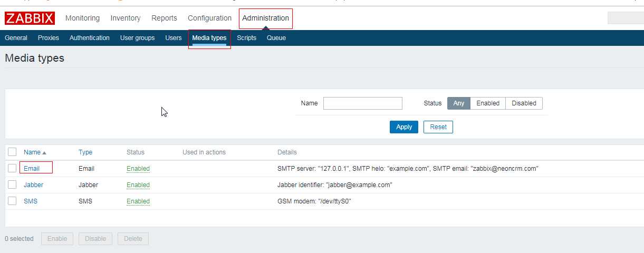Click the Type cell reading Jabber
Image resolution: width=644 pixels, height=253 pixels.
point(88,185)
